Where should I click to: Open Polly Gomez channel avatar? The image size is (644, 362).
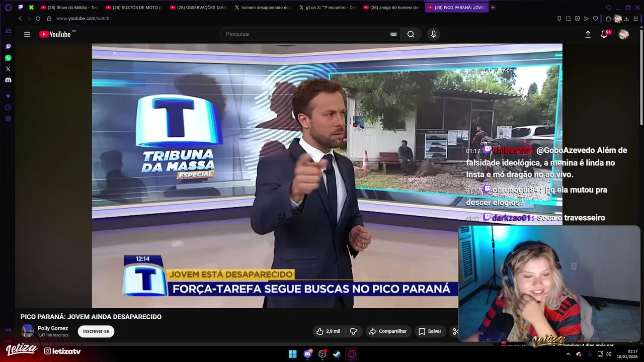click(x=28, y=331)
